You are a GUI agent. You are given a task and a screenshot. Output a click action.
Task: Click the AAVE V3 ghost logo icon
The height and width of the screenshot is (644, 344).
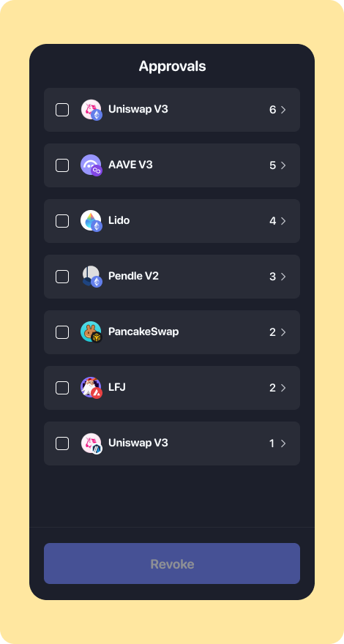pos(91,165)
